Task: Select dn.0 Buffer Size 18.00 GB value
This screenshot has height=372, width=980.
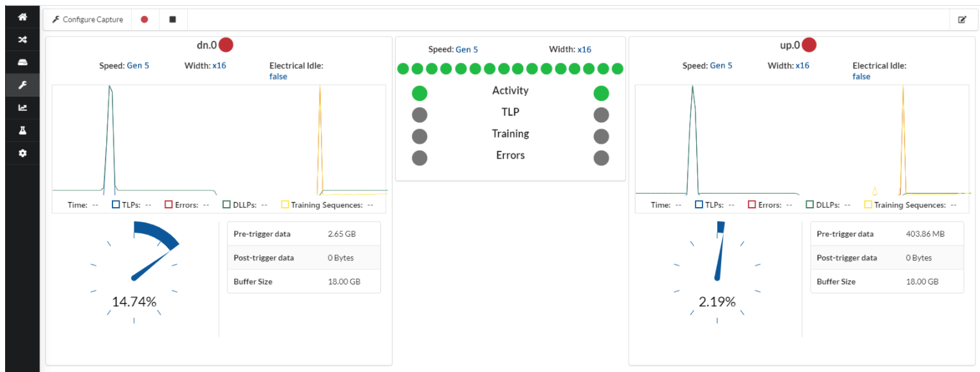Action: point(344,281)
